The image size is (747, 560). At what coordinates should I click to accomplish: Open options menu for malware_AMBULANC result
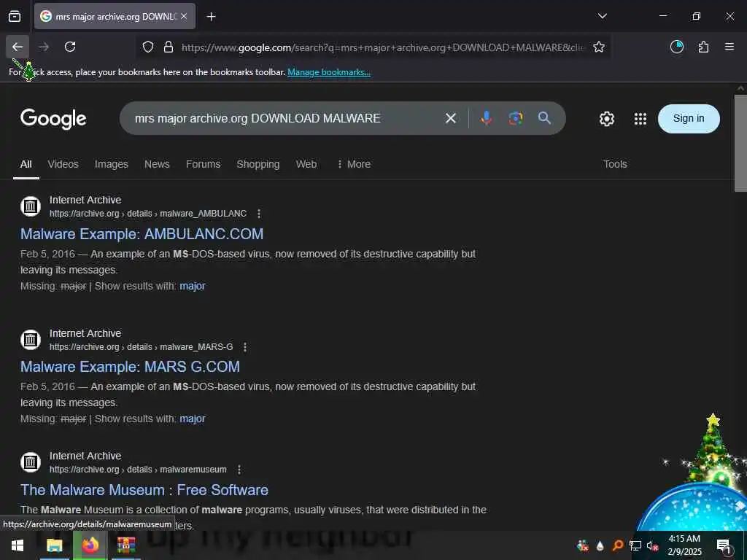259,214
